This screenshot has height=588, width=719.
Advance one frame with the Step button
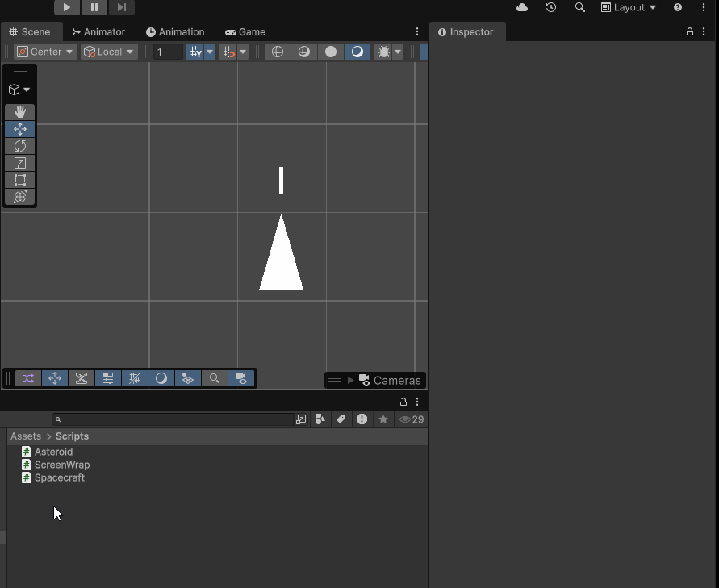coord(122,7)
